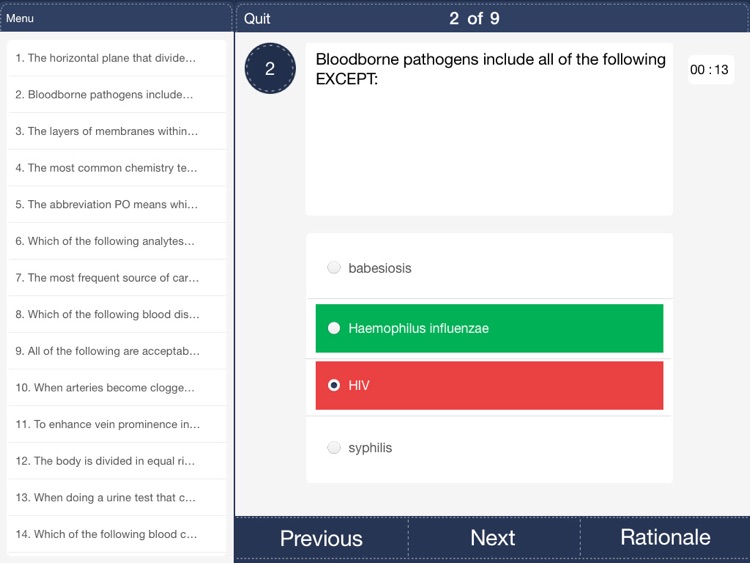Open the Menu header
Image resolution: width=750 pixels, height=563 pixels.
coord(20,18)
